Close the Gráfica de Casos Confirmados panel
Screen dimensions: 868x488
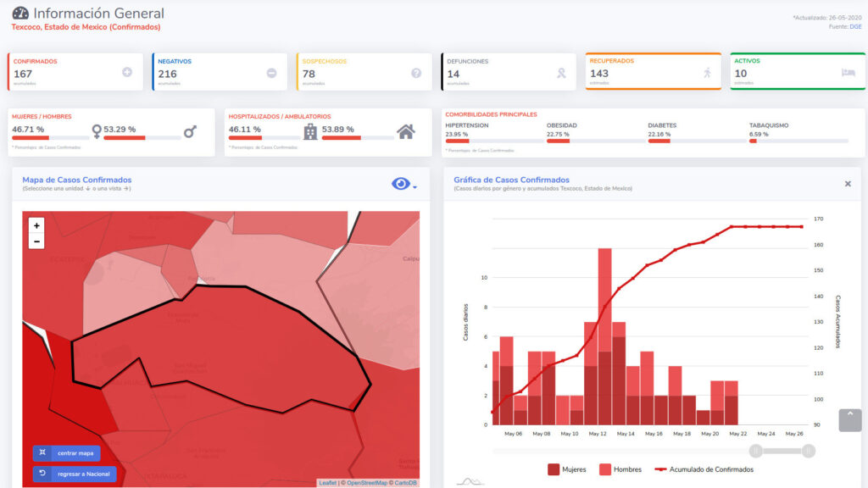click(848, 184)
